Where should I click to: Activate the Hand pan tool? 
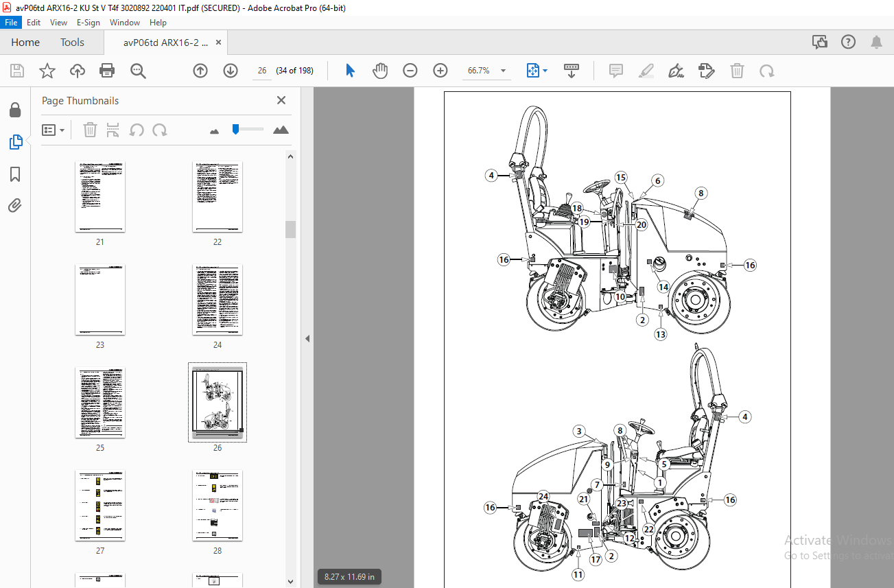pos(380,71)
